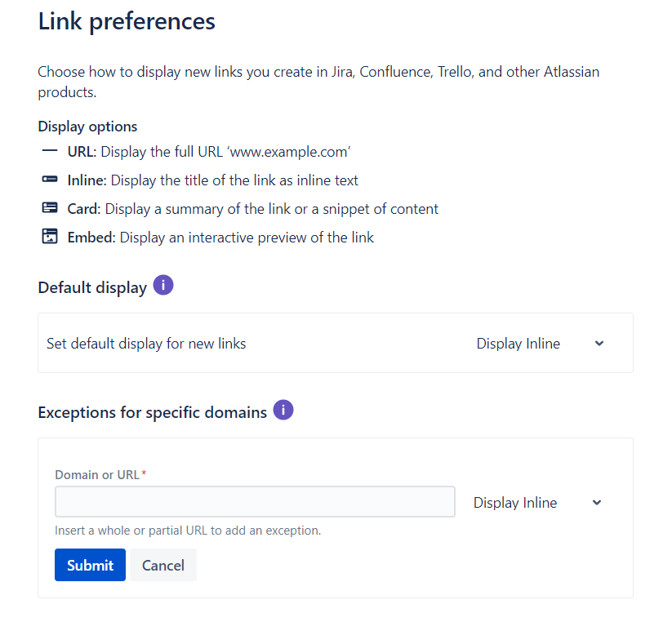Click the 'Default display' section heading text
Image resolution: width=672 pixels, height=622 pixels.
tap(92, 287)
